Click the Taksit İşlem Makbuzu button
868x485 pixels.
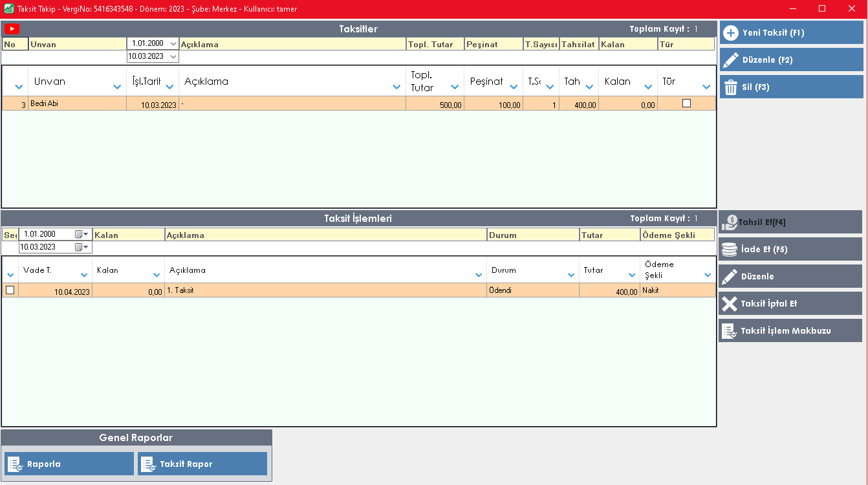tap(790, 330)
